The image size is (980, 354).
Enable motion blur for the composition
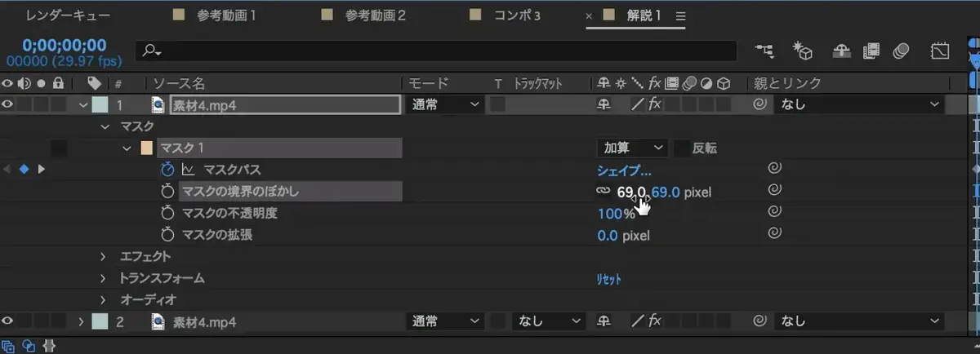902,51
